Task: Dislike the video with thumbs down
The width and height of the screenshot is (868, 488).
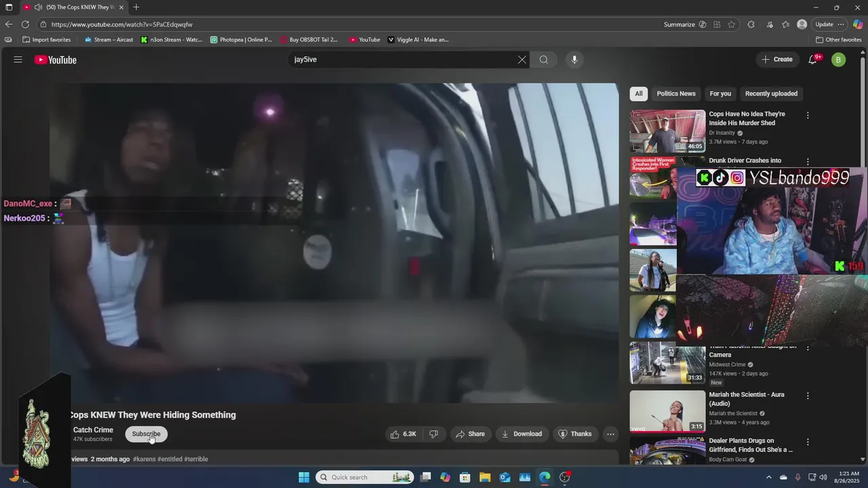Action: (434, 434)
